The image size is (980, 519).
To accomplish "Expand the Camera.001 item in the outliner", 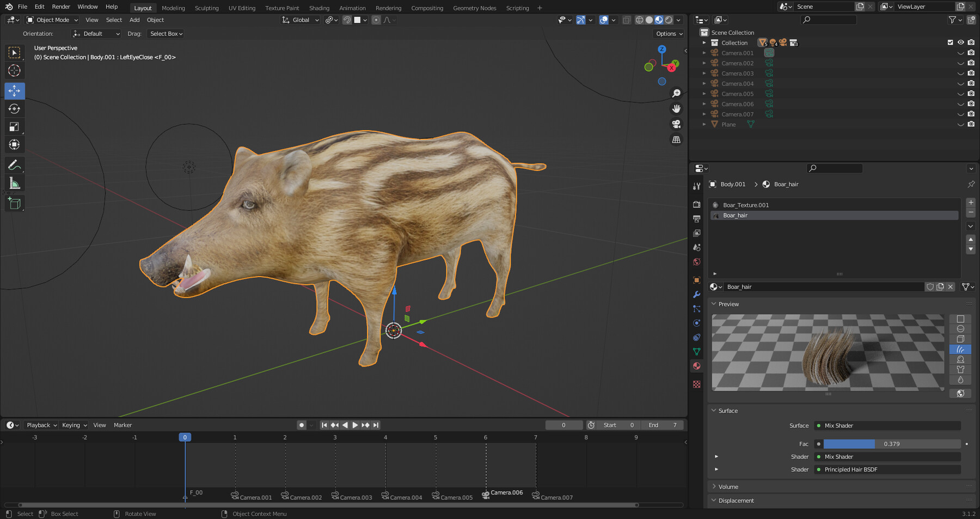I will point(705,53).
